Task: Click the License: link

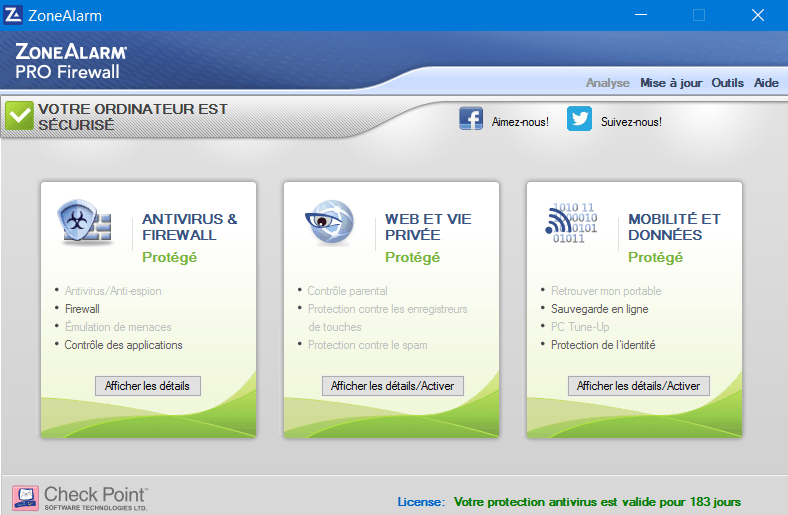Action: [421, 502]
